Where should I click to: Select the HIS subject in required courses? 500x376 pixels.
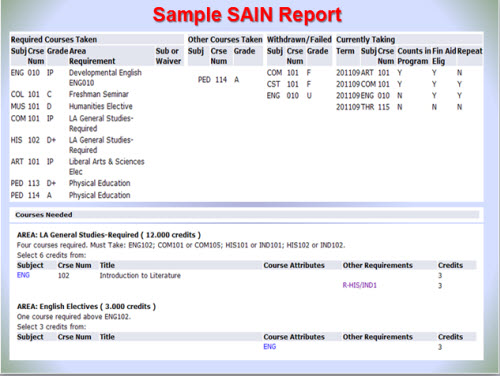[16, 140]
